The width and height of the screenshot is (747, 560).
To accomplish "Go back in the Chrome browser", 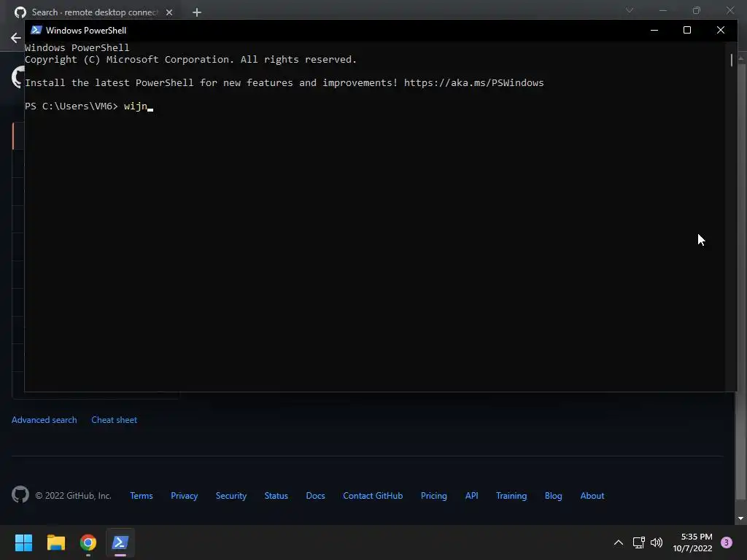I will click(x=16, y=38).
